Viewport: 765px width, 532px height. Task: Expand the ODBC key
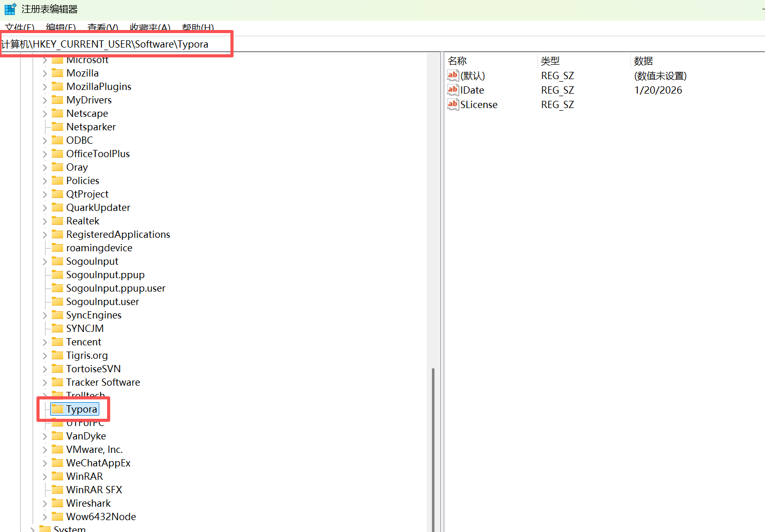[45, 141]
